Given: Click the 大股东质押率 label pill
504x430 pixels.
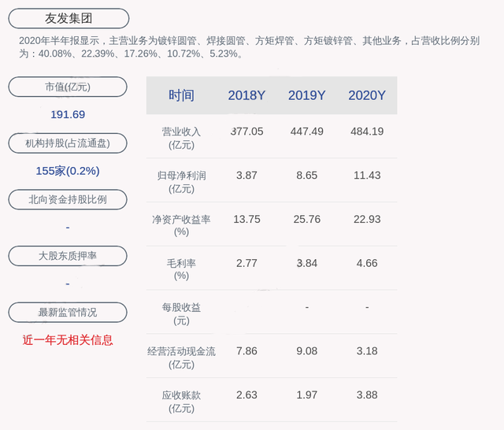Looking at the screenshot, I should [68, 255].
